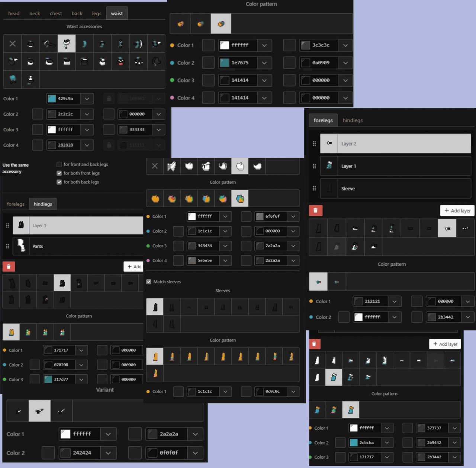Tick the checkbox left of the 2cbcba field
The width and height of the screenshot is (476, 468).
tap(340, 443)
